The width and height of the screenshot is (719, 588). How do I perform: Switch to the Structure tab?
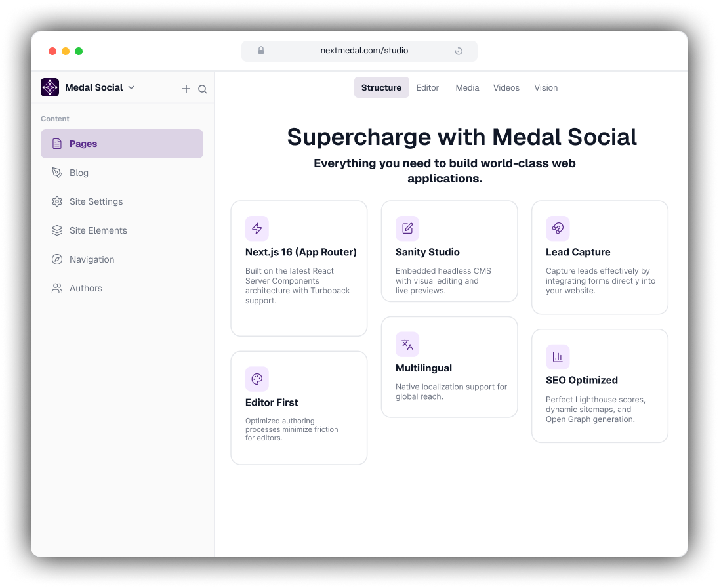click(382, 87)
